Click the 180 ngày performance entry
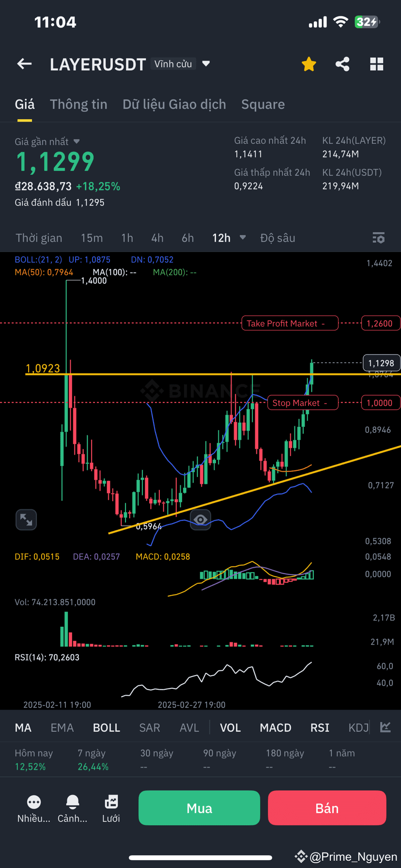401x868 pixels. point(285,759)
